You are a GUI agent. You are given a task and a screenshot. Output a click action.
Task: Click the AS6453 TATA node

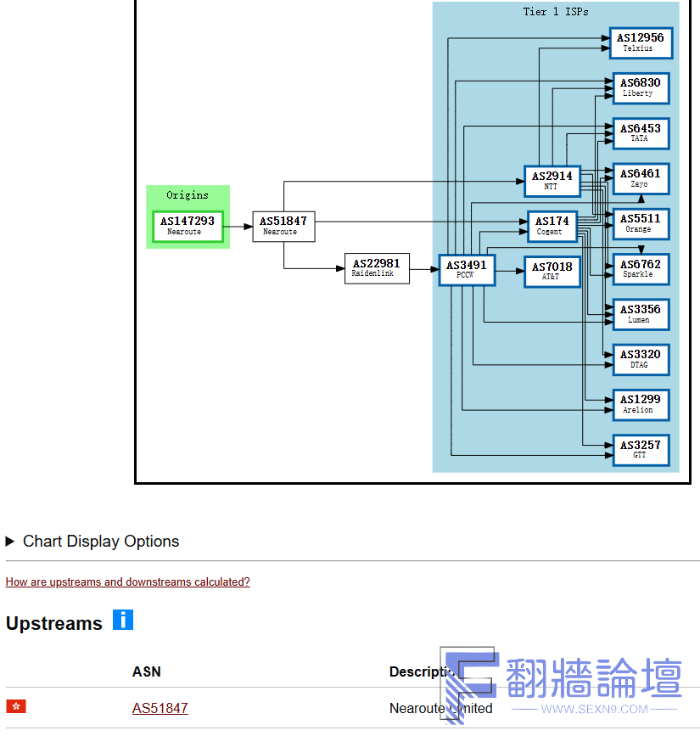pos(640,133)
